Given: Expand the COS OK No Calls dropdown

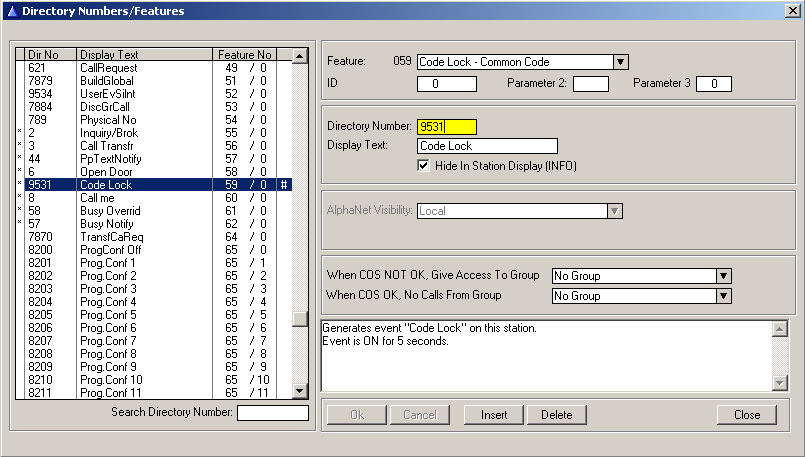Looking at the screenshot, I should tap(724, 296).
